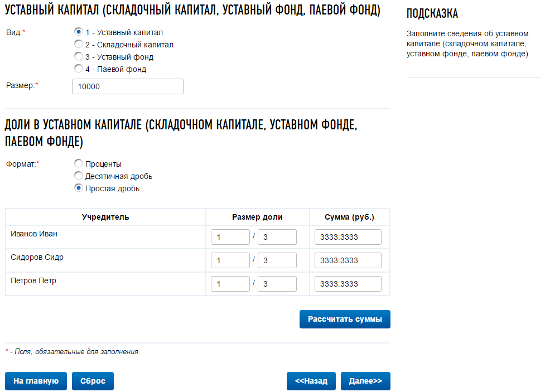Image resolution: width=545 pixels, height=392 pixels.
Task: Select Петров Петр's sum amount field
Action: (x=348, y=283)
